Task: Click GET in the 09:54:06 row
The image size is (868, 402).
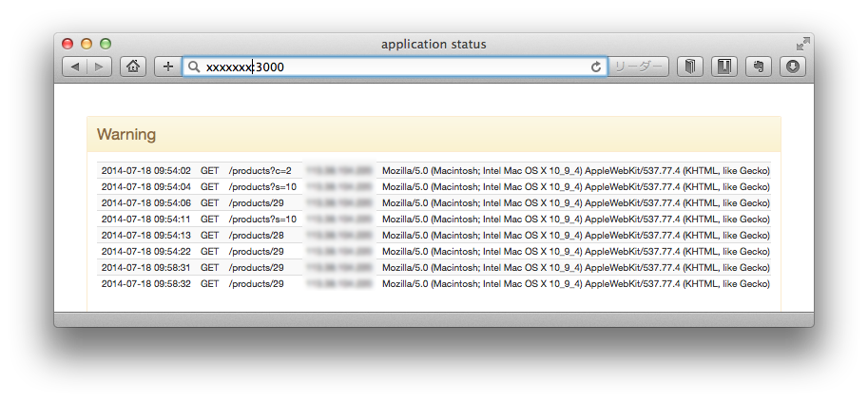Action: click(x=210, y=202)
